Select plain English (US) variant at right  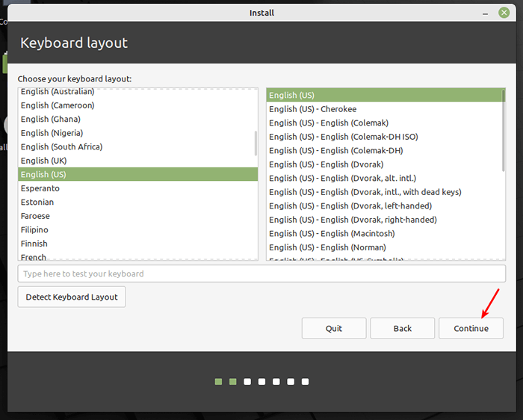pos(384,96)
